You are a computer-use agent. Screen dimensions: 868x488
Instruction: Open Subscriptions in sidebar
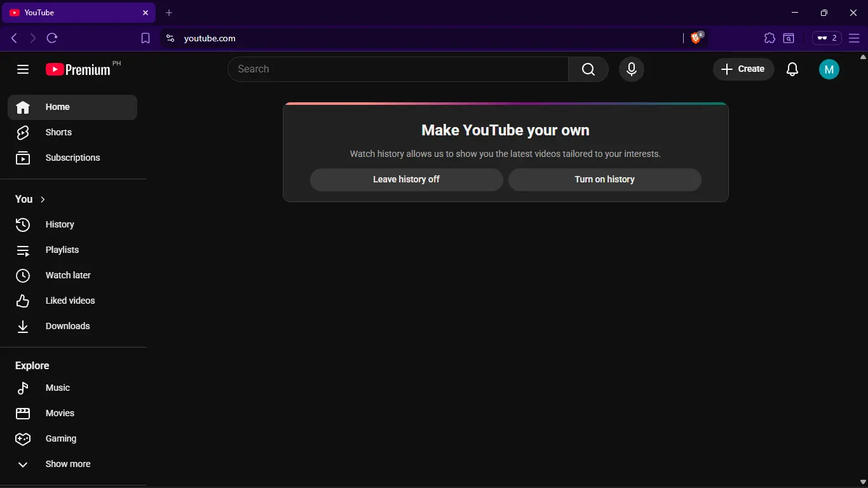72,158
